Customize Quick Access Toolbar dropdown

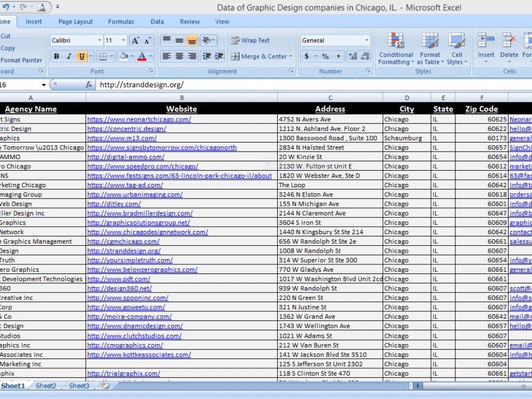pos(57,7)
